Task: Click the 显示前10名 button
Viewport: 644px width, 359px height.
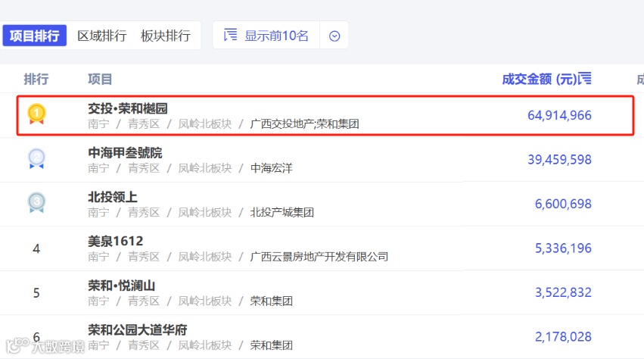Action: click(x=266, y=36)
